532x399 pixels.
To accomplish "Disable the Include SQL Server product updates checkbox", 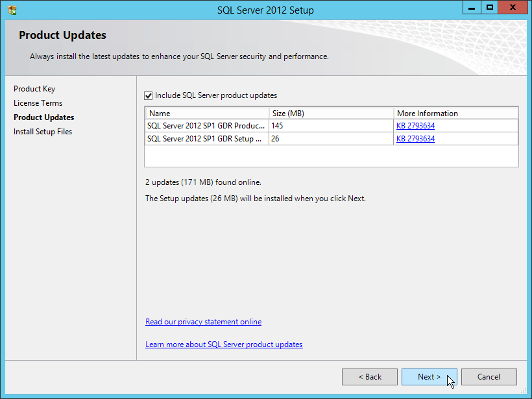I will coord(148,95).
